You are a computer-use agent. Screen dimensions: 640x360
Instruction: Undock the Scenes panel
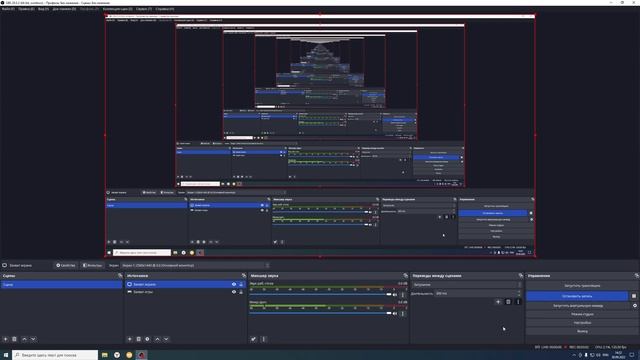120,276
